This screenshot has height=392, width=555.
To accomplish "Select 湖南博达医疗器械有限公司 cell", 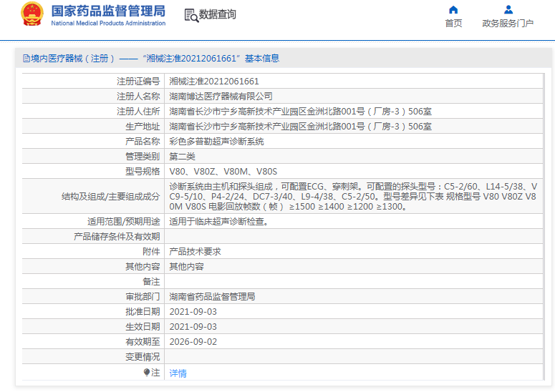I will [x=221, y=96].
